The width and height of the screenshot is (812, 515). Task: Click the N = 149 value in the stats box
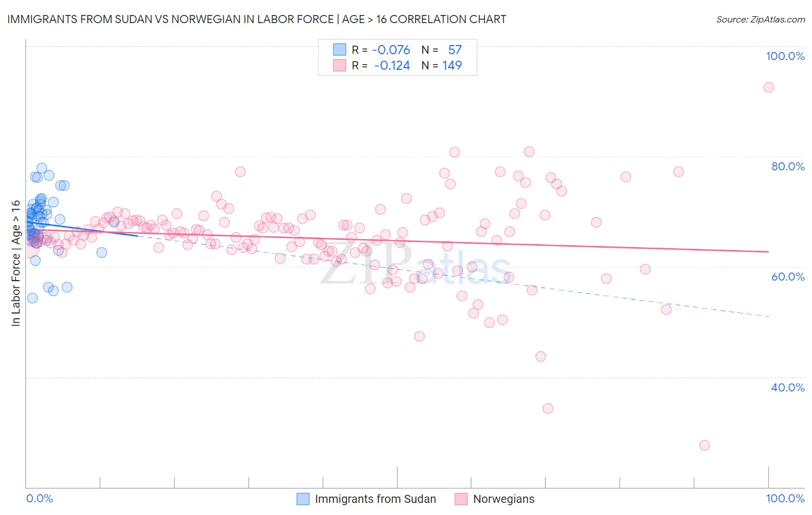coord(442,65)
